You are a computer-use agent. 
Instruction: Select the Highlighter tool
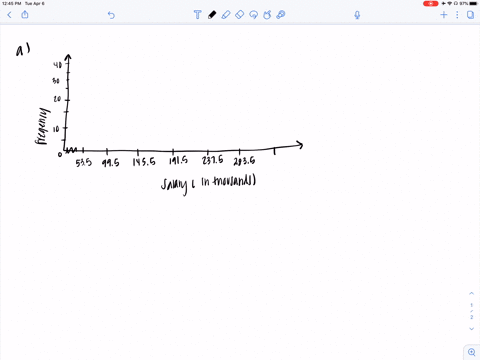click(x=226, y=15)
